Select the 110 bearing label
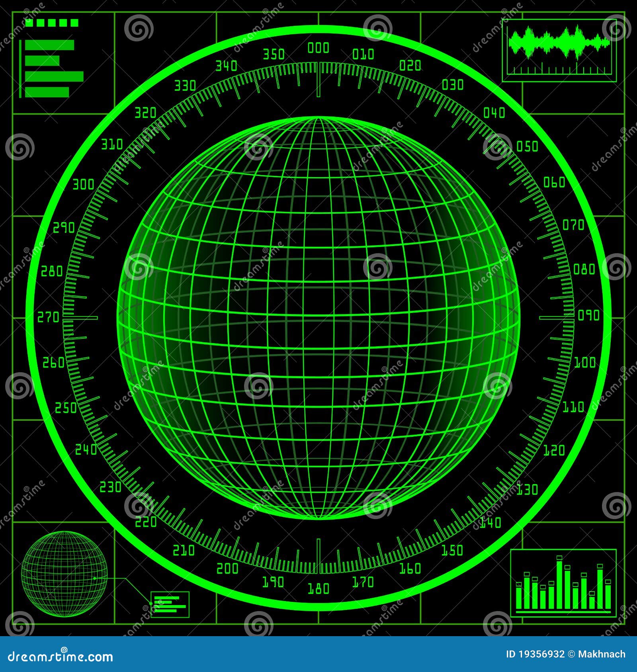637x672 pixels. coord(573,407)
